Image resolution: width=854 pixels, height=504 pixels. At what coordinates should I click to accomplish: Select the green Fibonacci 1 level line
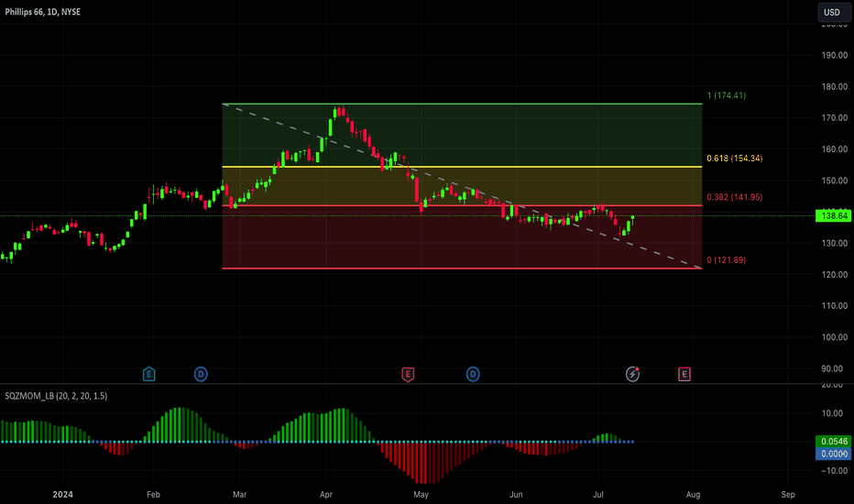click(x=462, y=104)
